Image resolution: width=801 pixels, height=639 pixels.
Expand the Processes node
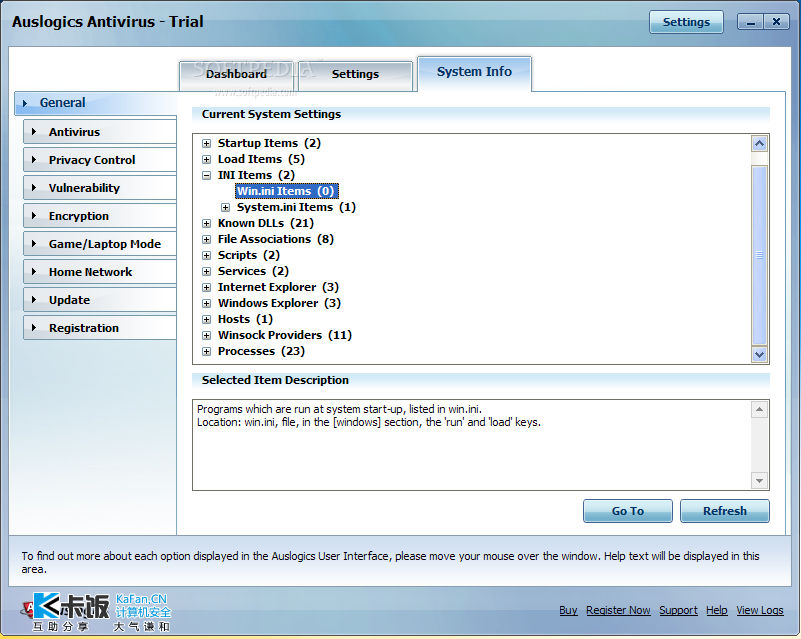click(x=206, y=351)
